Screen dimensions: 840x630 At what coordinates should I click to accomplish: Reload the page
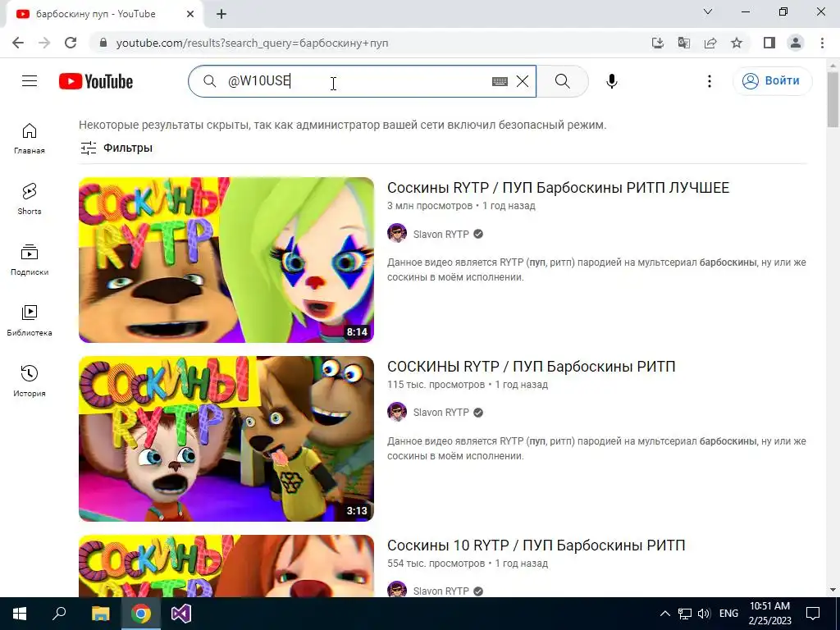(71, 43)
